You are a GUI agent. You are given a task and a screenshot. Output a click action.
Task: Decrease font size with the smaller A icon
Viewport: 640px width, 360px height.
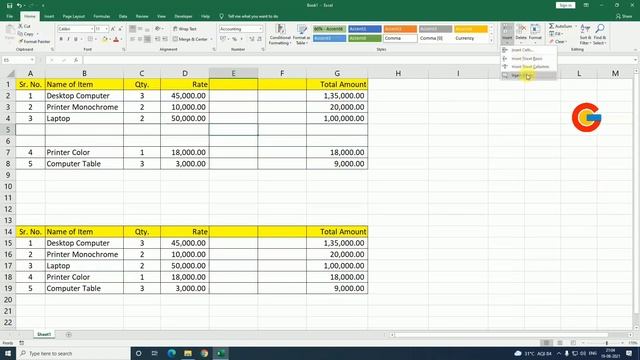click(x=120, y=29)
